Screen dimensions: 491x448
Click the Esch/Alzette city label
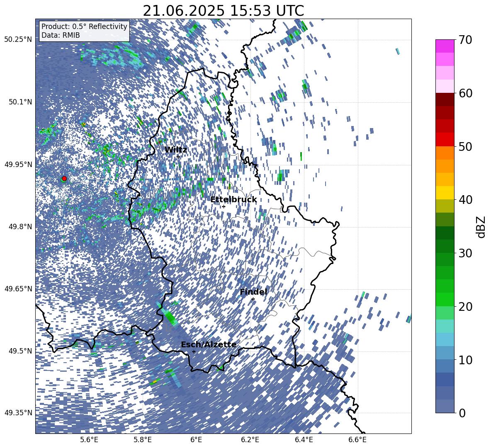209,345
